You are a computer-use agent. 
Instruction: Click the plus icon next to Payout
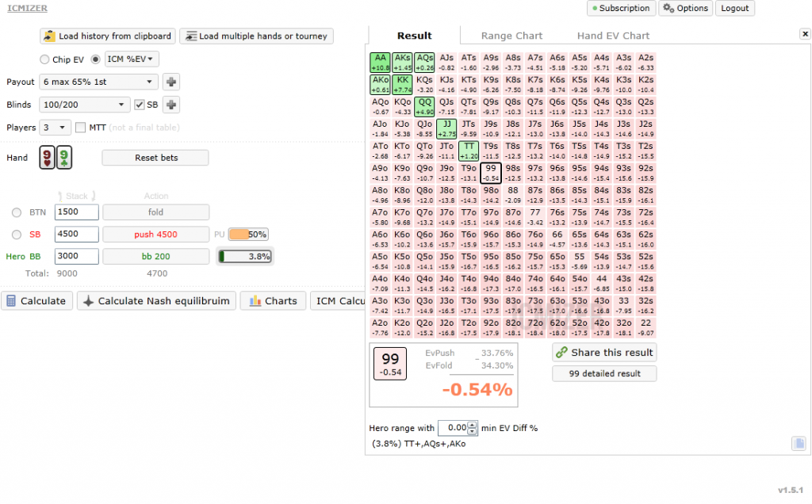(171, 82)
